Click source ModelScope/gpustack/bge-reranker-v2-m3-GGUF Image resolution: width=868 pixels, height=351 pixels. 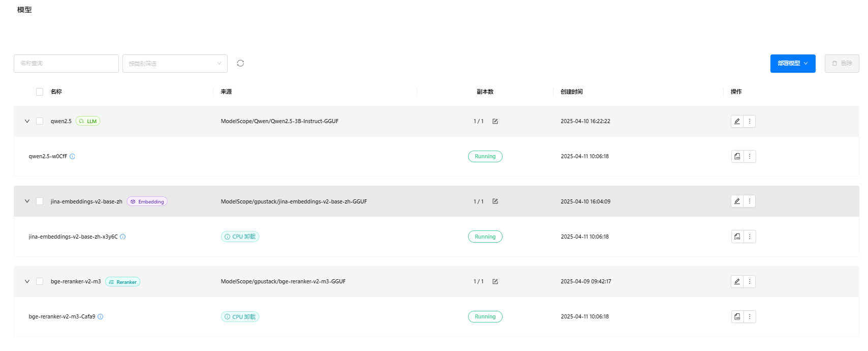pos(283,281)
